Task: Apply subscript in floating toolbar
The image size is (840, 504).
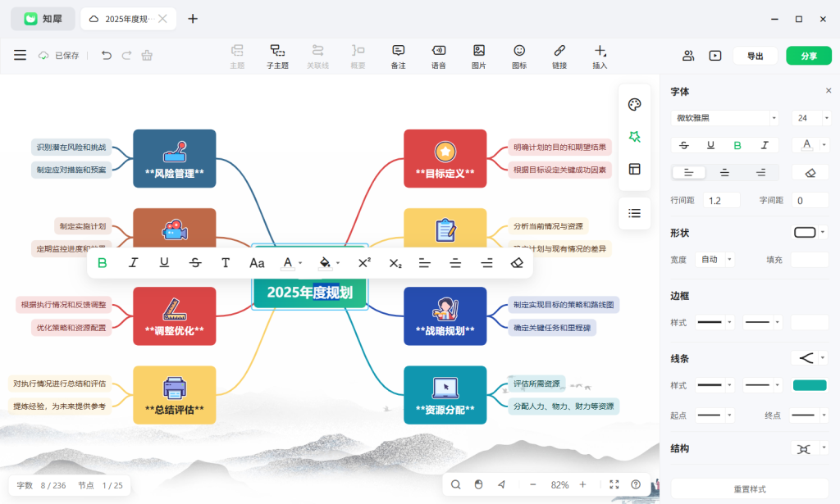Action: (395, 263)
